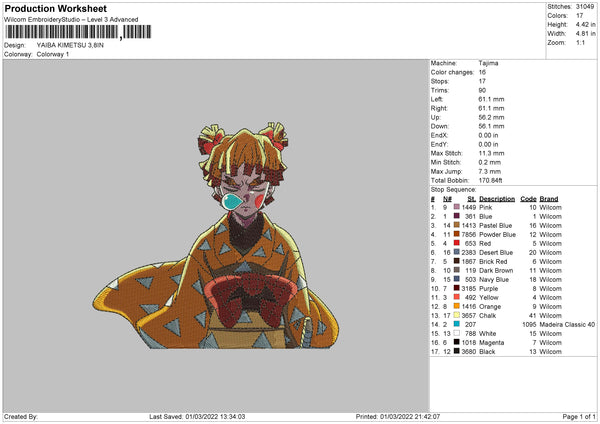
Task: Click the Width value 4.81 in
Action: coord(585,34)
